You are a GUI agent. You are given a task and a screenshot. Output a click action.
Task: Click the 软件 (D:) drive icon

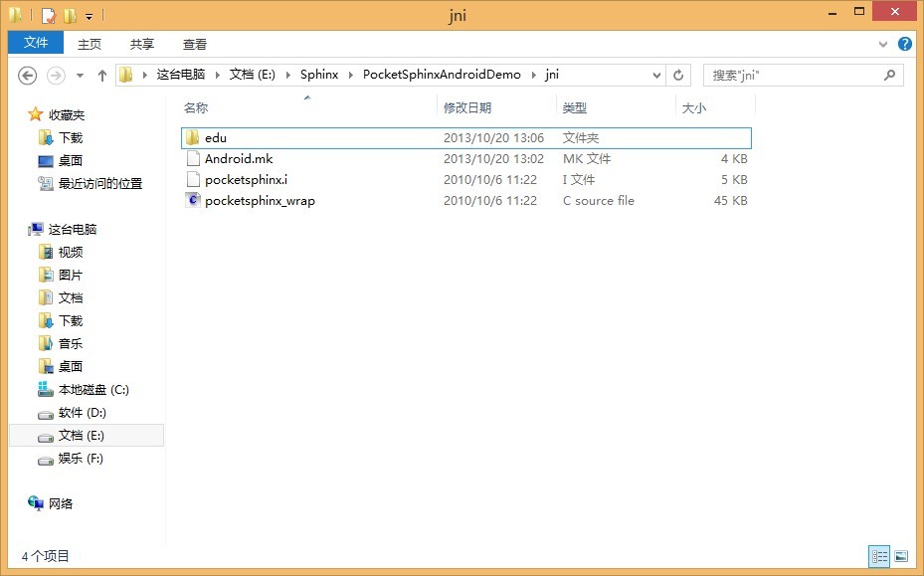pos(46,414)
